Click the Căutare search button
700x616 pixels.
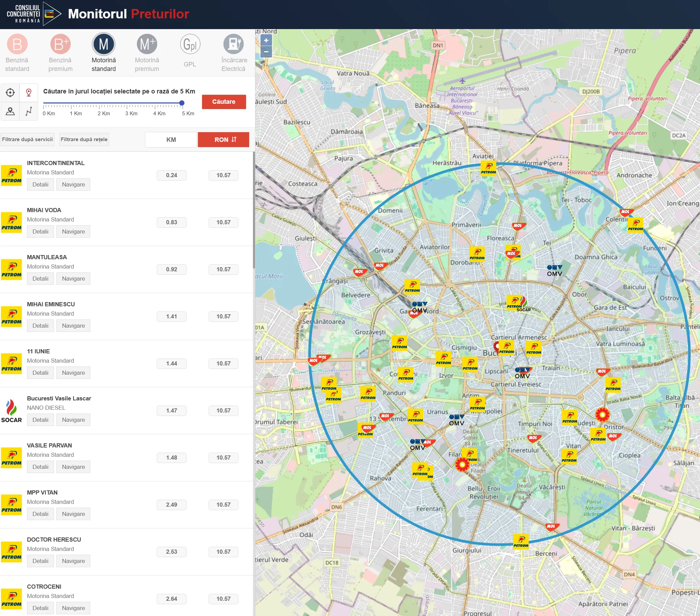click(224, 102)
